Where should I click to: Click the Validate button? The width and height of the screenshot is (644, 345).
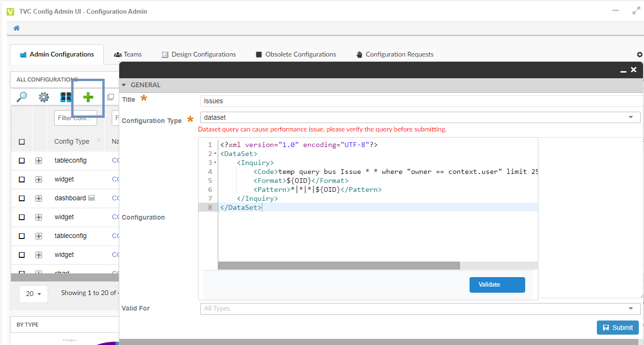497,285
